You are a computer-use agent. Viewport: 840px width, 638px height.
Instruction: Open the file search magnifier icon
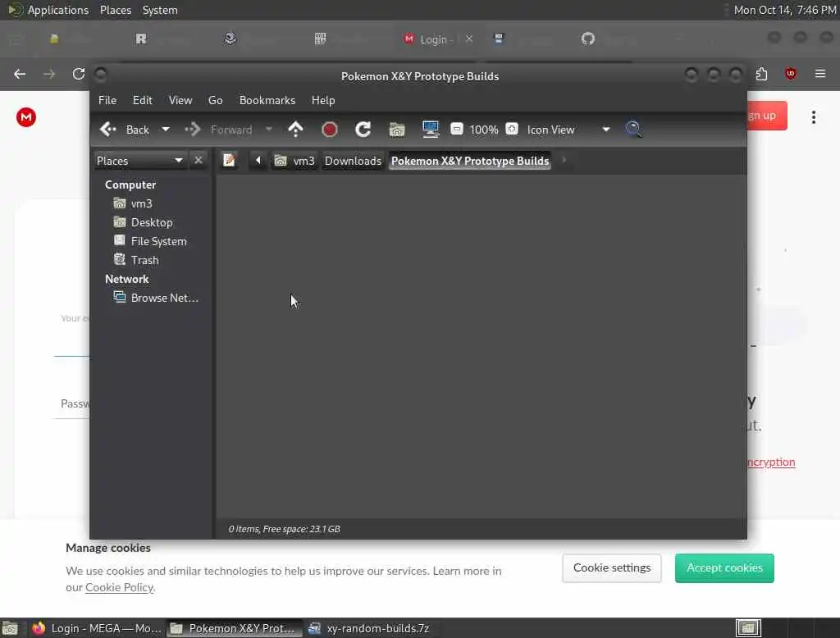pos(633,129)
